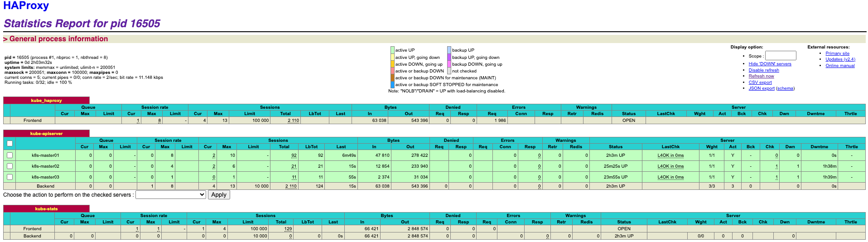Click the 'not checked' legend color swatch
The width and height of the screenshot is (868, 242).
point(449,71)
